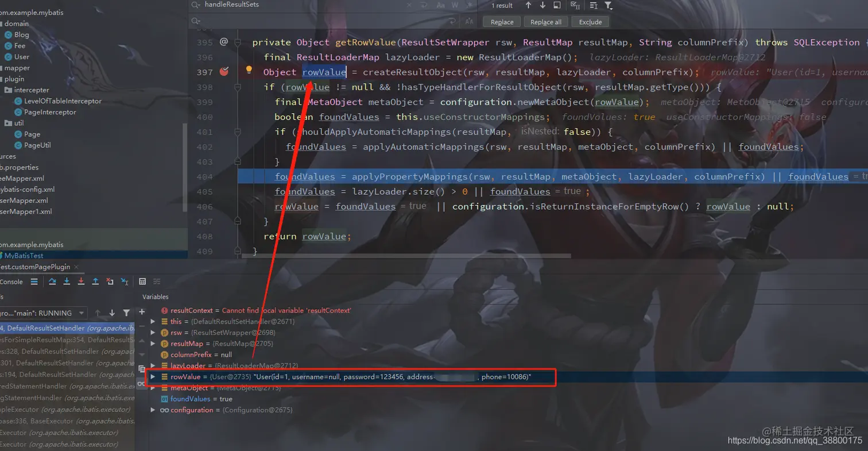Open search results in Find window icon
The width and height of the screenshot is (868, 451).
557,5
